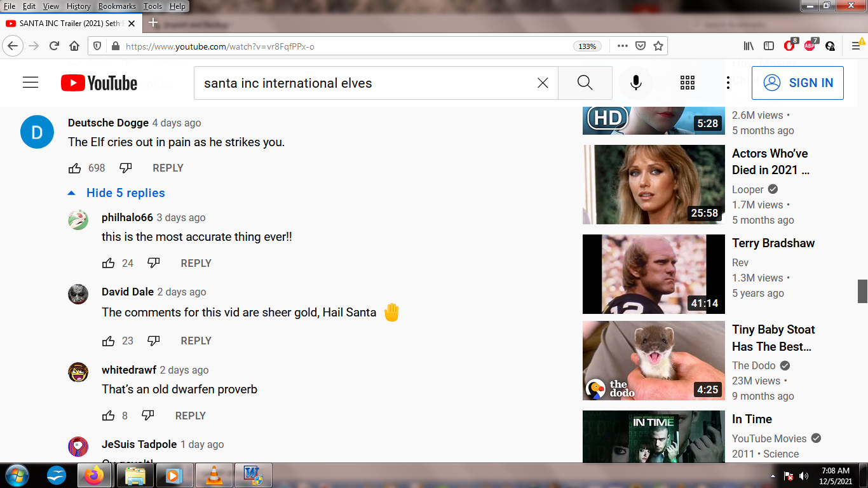The height and width of the screenshot is (488, 868).
Task: Bookmark this page with star icon
Action: coord(658,46)
